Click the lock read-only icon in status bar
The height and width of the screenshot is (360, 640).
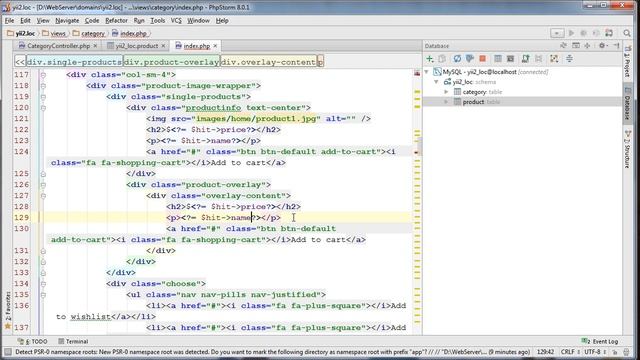coord(616,352)
